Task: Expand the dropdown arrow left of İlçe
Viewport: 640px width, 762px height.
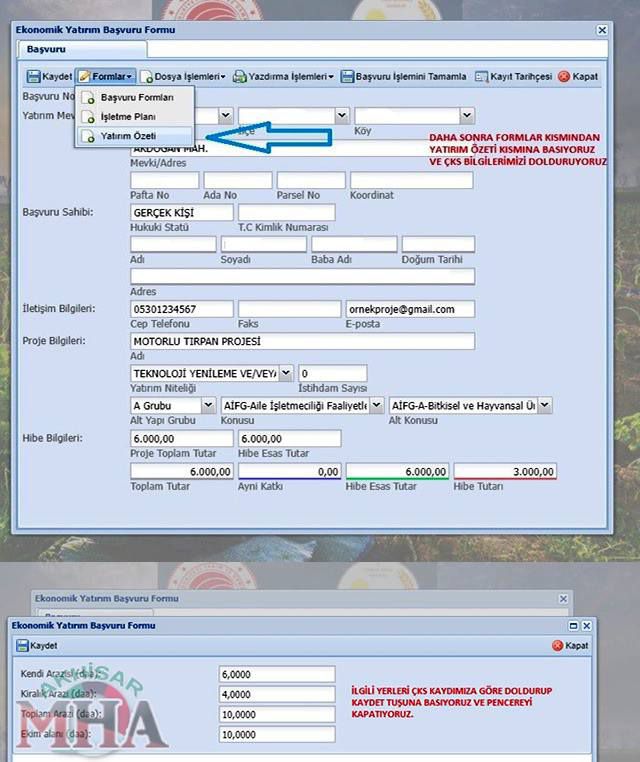Action: pos(225,116)
